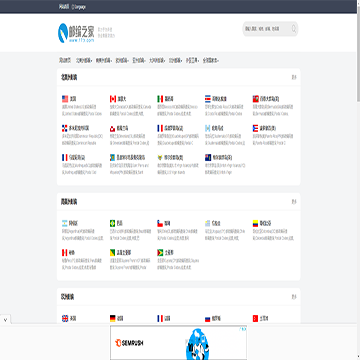
Task: Click the Brazil flag icon
Action: tap(113, 223)
